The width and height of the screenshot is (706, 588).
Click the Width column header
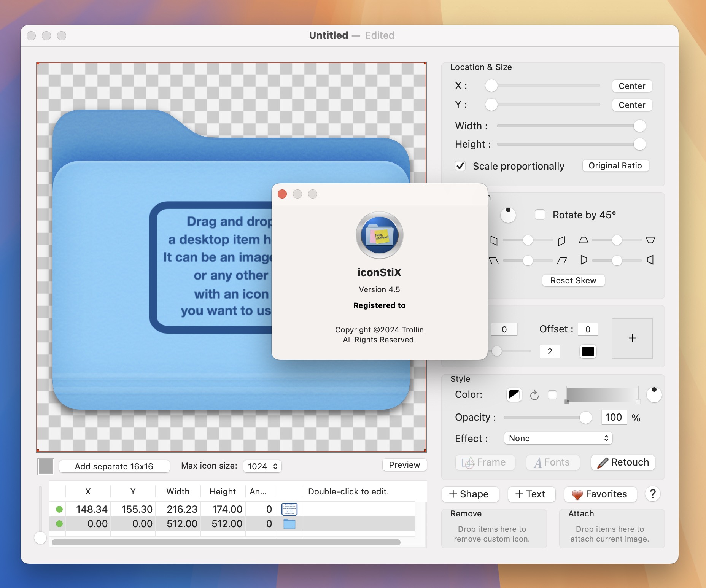pos(178,491)
